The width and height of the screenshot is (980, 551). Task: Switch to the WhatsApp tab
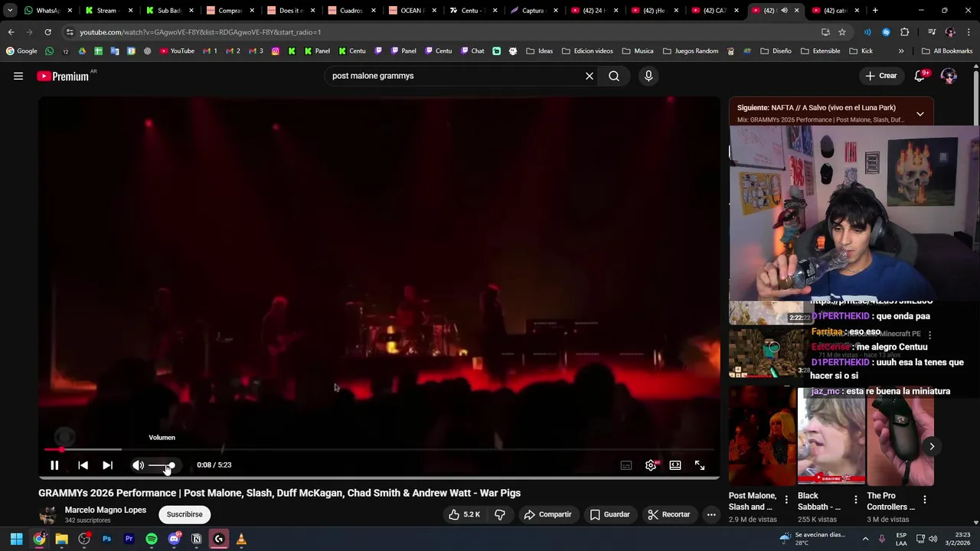coord(48,11)
